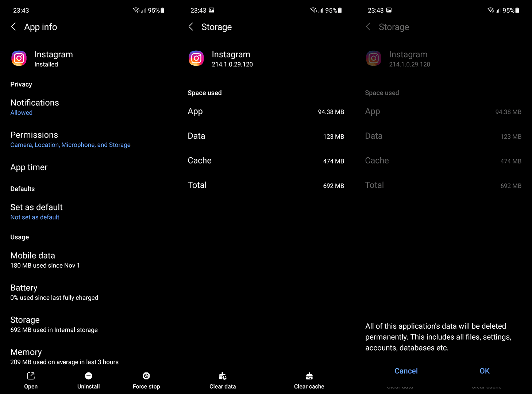Tap the Not set as default link
Viewport: 532px width, 394px height.
35,217
